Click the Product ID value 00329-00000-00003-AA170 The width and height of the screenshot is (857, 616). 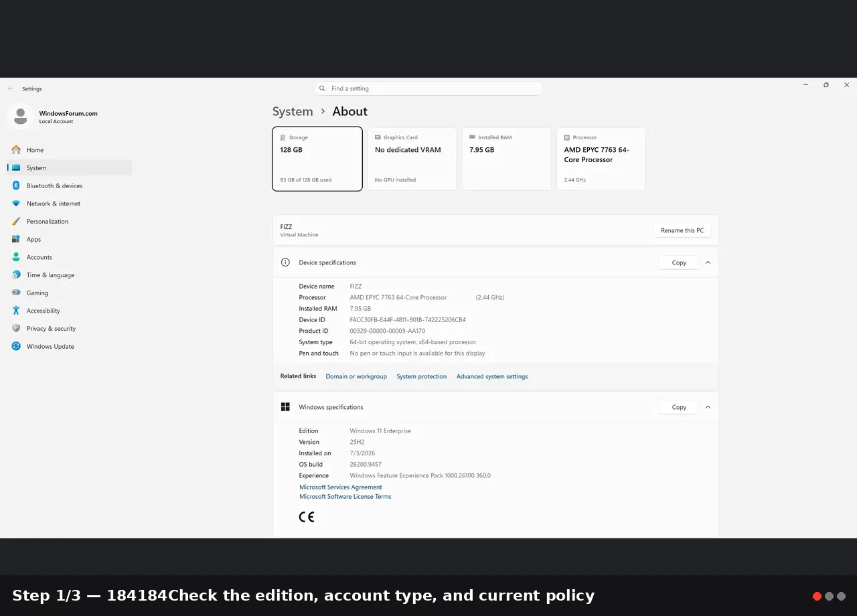click(387, 331)
